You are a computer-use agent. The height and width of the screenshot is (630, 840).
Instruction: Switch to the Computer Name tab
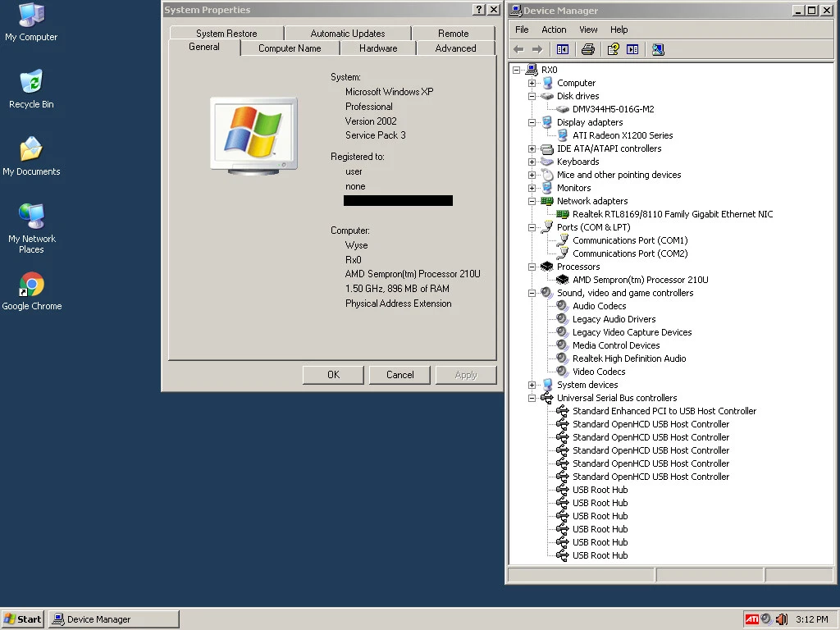(x=290, y=48)
